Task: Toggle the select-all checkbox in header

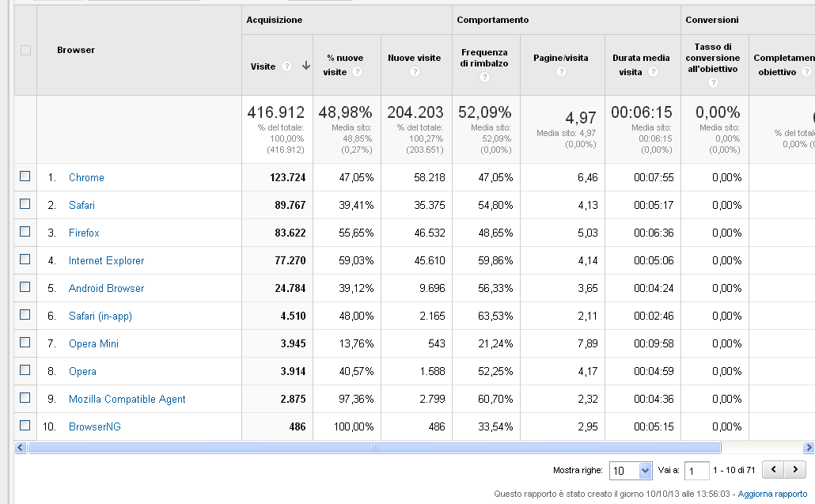Action: click(25, 51)
